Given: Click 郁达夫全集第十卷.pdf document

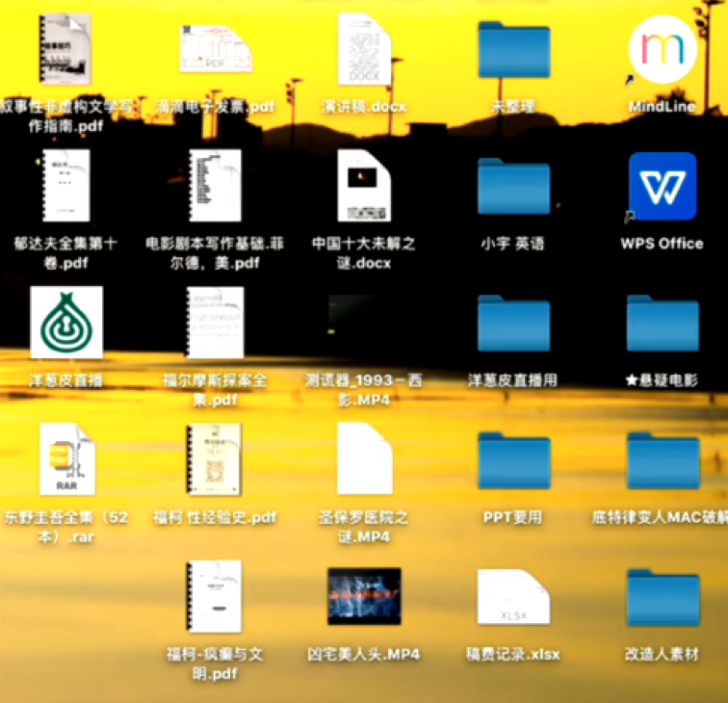Looking at the screenshot, I should (x=66, y=186).
